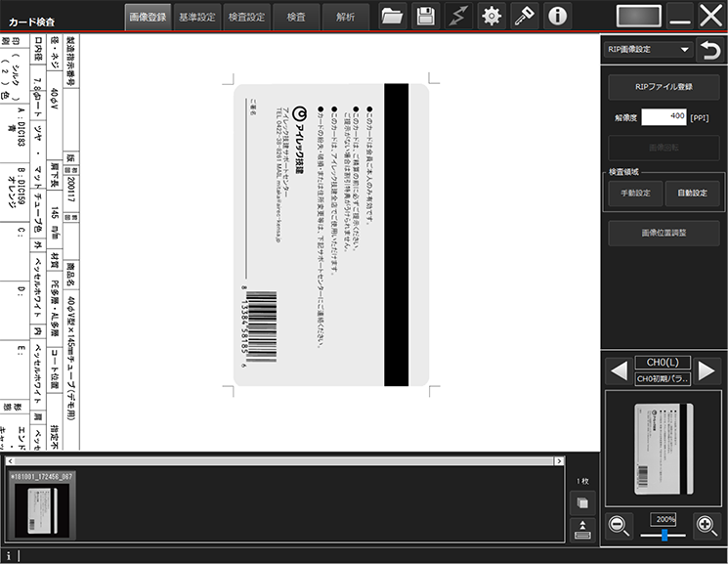Open file with the folder icon
This screenshot has height=564, width=728.
392,17
